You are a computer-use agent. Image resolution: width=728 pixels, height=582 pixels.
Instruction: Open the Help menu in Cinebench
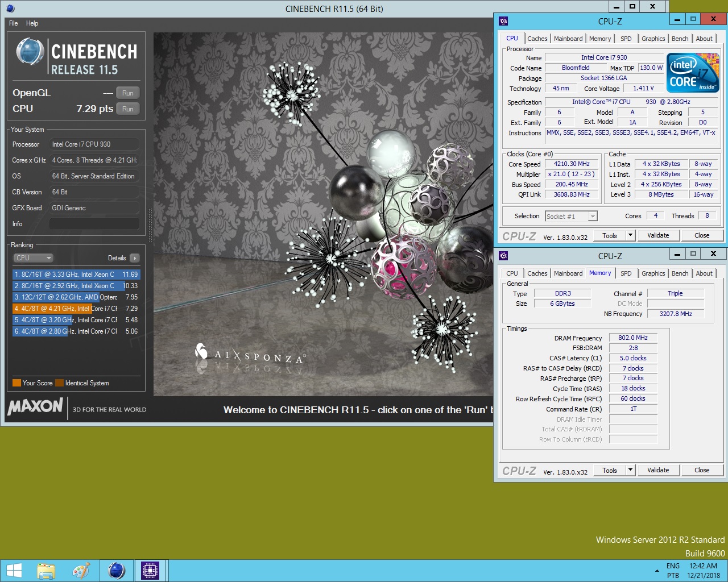point(32,23)
